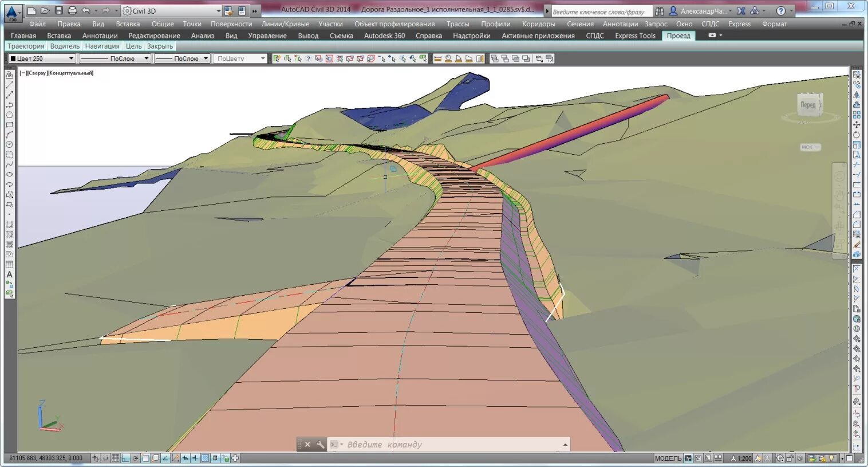Image resolution: width=868 pixels, height=467 pixels.
Task: Open Help via the question mark icon
Action: click(780, 11)
